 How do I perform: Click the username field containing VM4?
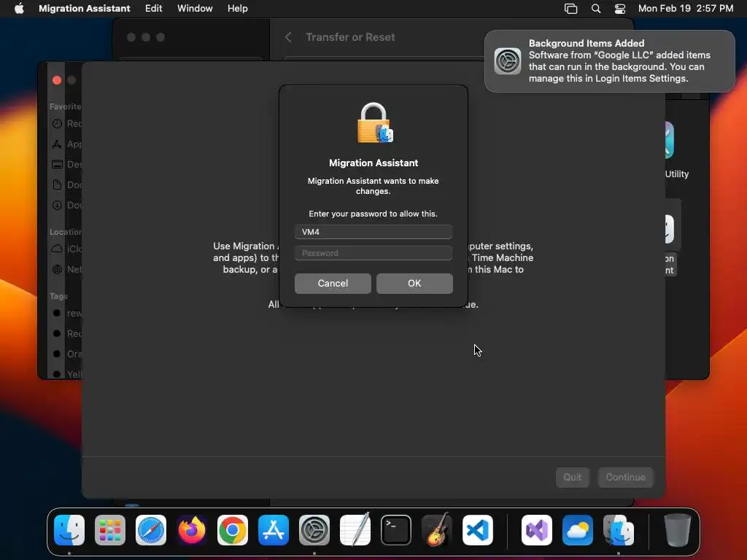point(373,232)
